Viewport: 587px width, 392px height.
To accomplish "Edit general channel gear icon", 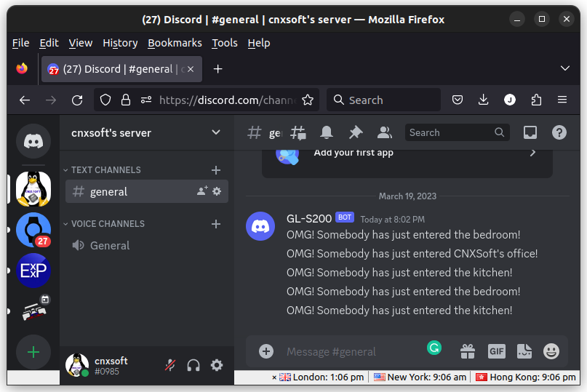I will (217, 191).
